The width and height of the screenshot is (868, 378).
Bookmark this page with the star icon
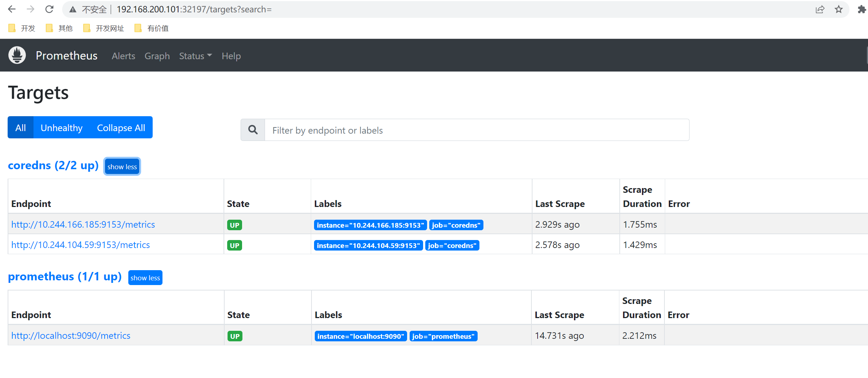click(839, 9)
